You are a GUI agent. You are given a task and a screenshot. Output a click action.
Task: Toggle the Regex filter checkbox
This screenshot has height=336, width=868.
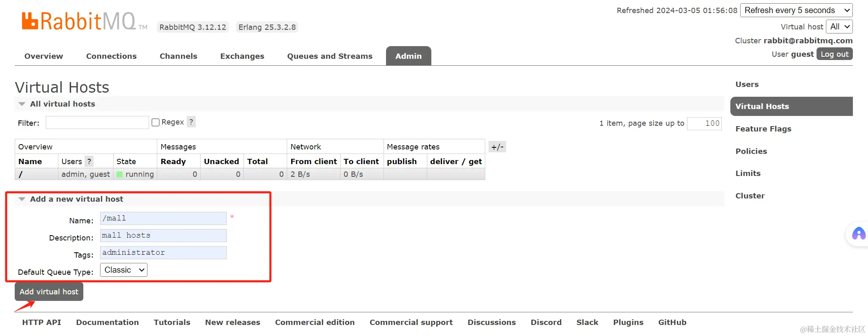(x=156, y=122)
